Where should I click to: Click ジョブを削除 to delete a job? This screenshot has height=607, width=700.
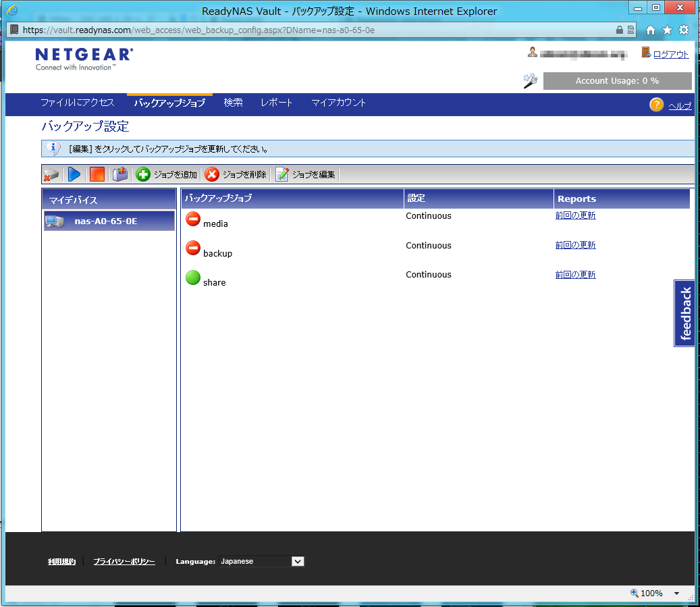pyautogui.click(x=236, y=175)
